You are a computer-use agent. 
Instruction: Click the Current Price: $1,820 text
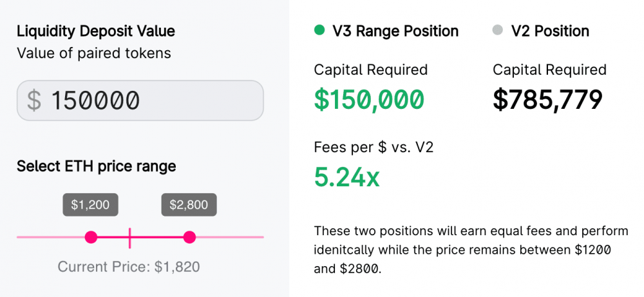click(x=129, y=266)
